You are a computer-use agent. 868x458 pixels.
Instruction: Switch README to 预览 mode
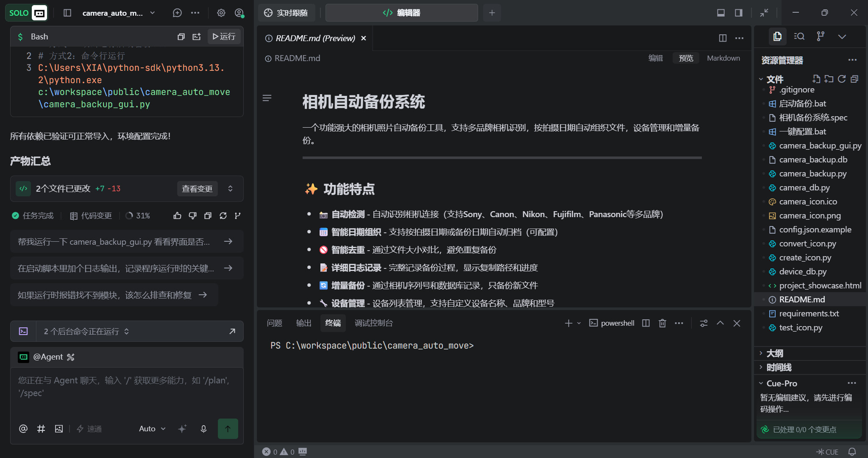686,58
